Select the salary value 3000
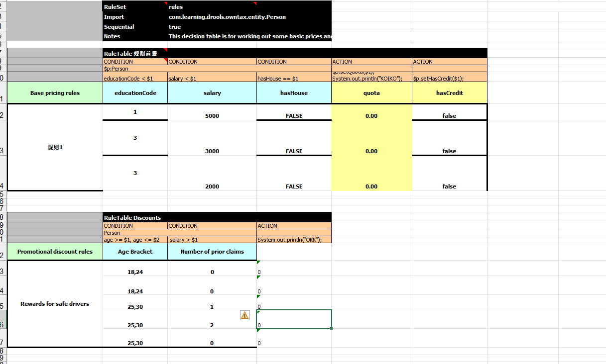 coord(212,138)
